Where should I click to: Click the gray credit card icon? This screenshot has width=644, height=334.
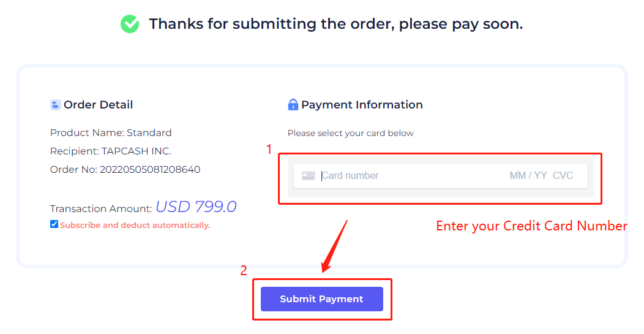click(309, 176)
